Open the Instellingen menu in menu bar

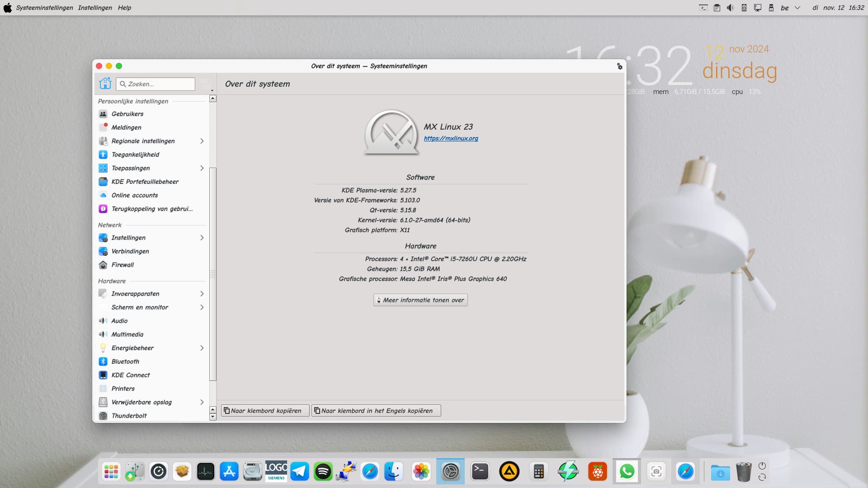click(95, 8)
